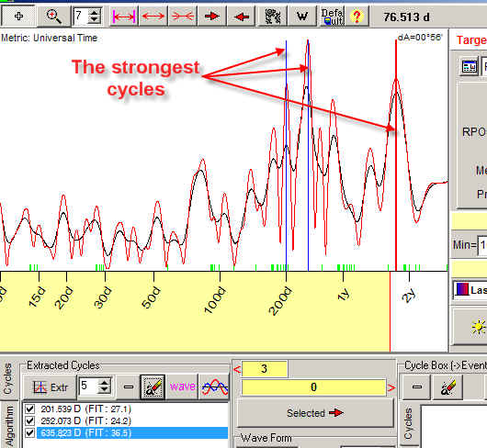This screenshot has height=448, width=487.
Task: Click the red vertical spectrum marker line
Action: click(396, 155)
